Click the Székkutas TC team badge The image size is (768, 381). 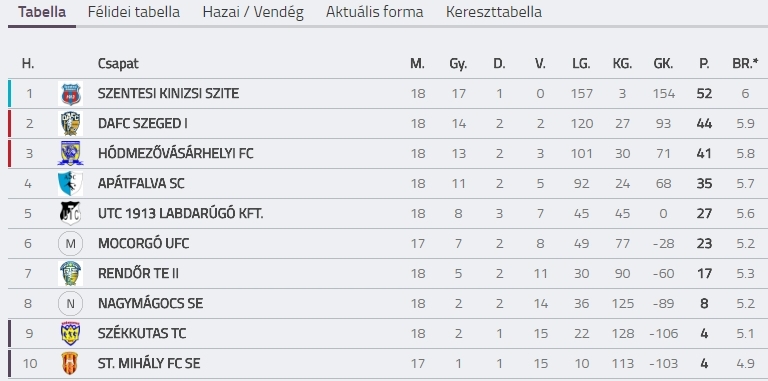tap(70, 333)
